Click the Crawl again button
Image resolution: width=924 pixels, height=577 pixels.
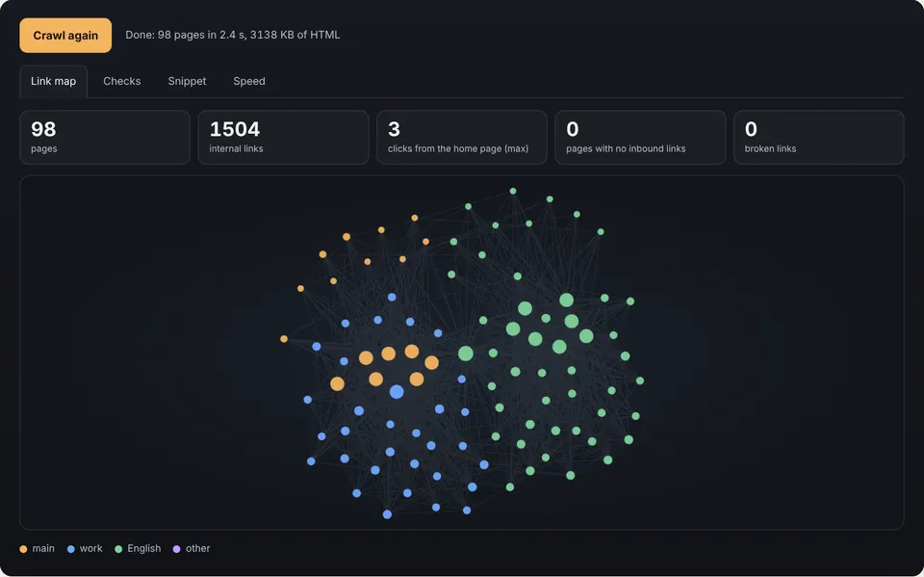click(x=65, y=36)
